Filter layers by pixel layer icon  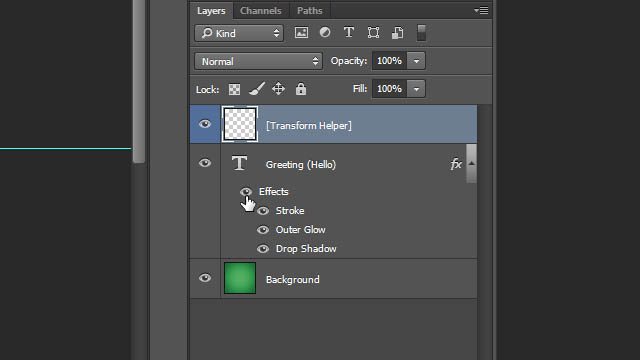[x=301, y=33]
